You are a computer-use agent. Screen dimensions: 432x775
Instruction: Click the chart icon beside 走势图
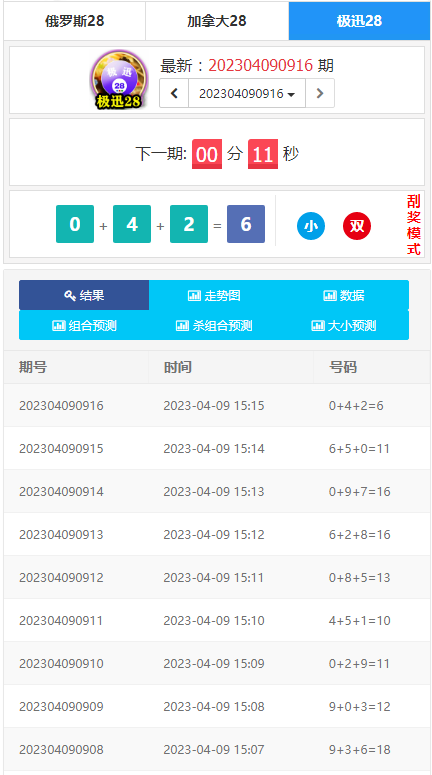click(194, 296)
